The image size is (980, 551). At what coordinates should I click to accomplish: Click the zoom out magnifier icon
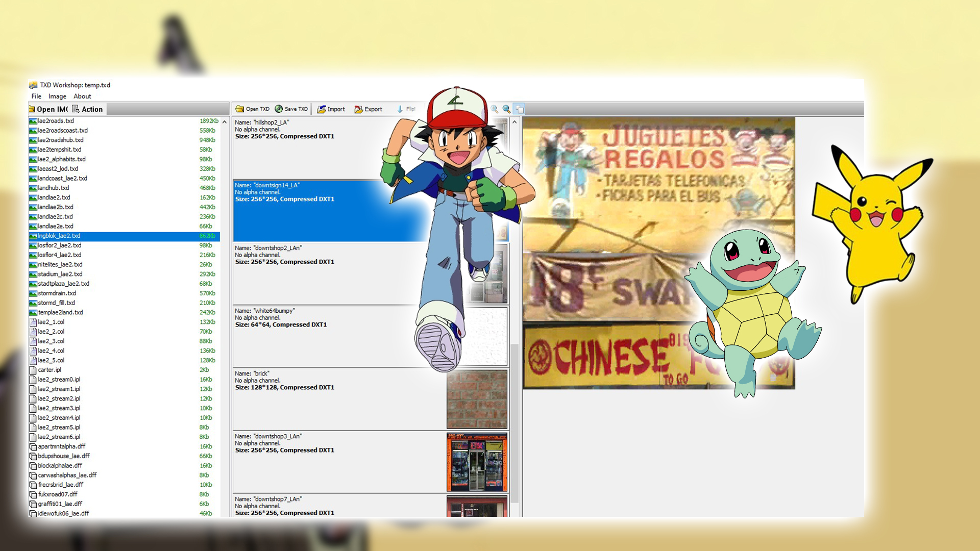coord(506,109)
